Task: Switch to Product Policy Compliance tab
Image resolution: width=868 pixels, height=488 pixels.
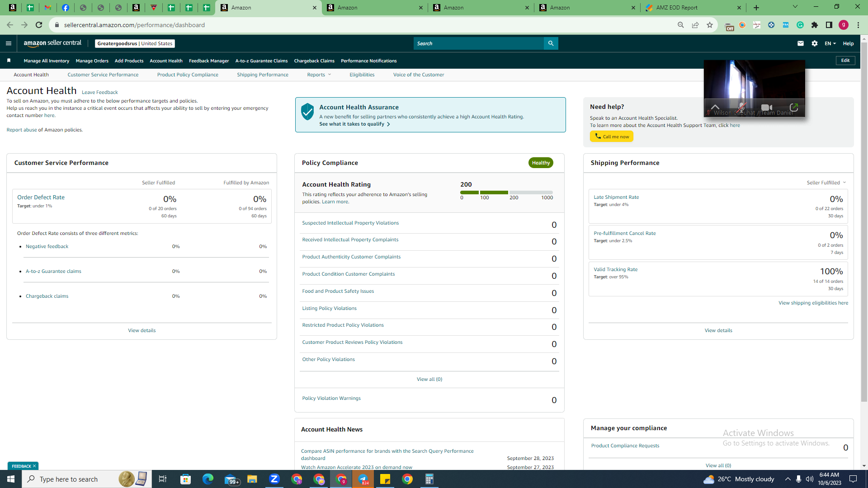Action: (x=188, y=75)
